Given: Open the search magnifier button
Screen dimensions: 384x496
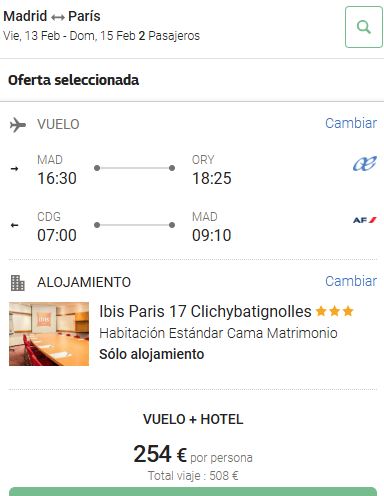Looking at the screenshot, I should [364, 27].
